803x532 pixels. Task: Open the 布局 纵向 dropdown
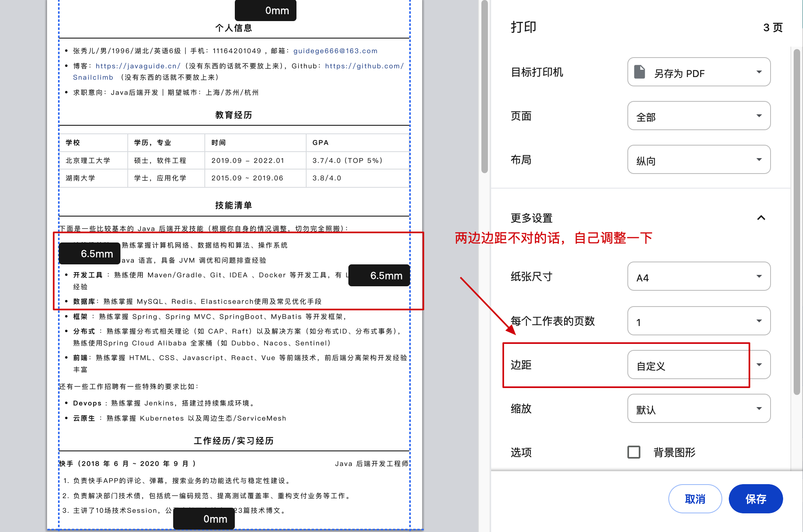pos(698,160)
